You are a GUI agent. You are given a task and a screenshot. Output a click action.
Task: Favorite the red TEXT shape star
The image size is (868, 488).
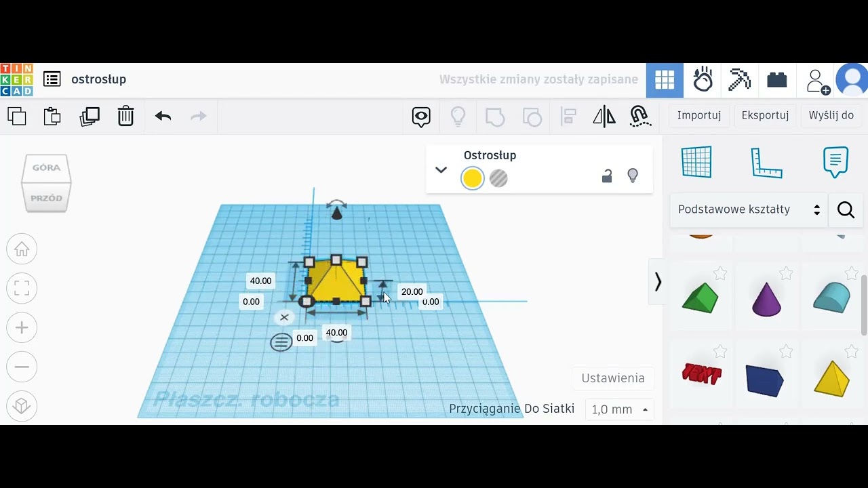pyautogui.click(x=720, y=352)
